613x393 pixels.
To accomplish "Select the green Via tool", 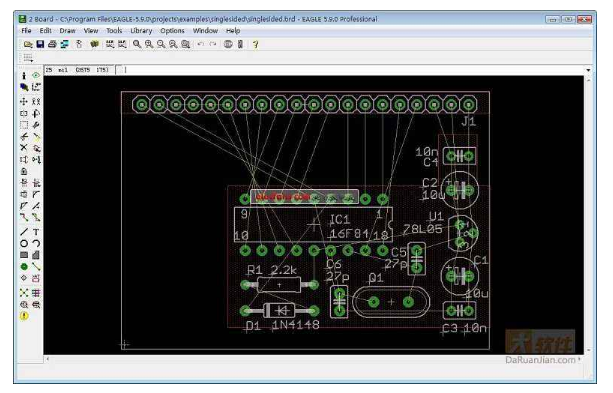I will pos(24,267).
